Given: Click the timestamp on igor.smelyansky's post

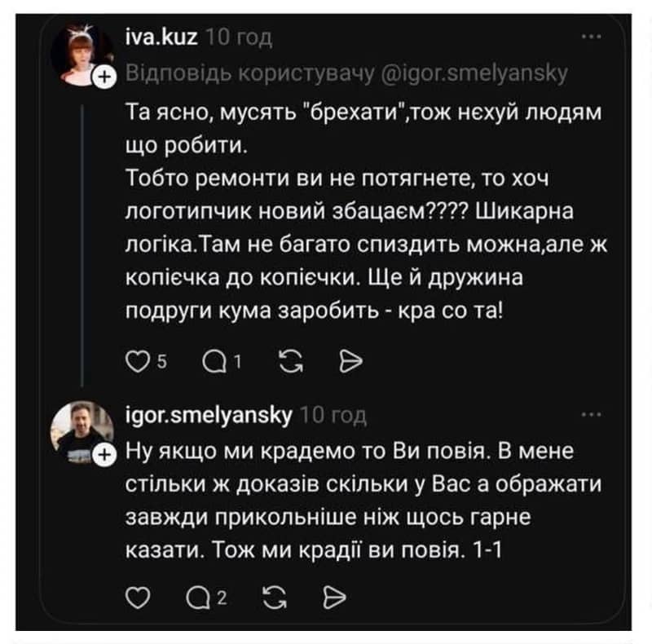Looking at the screenshot, I should point(333,416).
